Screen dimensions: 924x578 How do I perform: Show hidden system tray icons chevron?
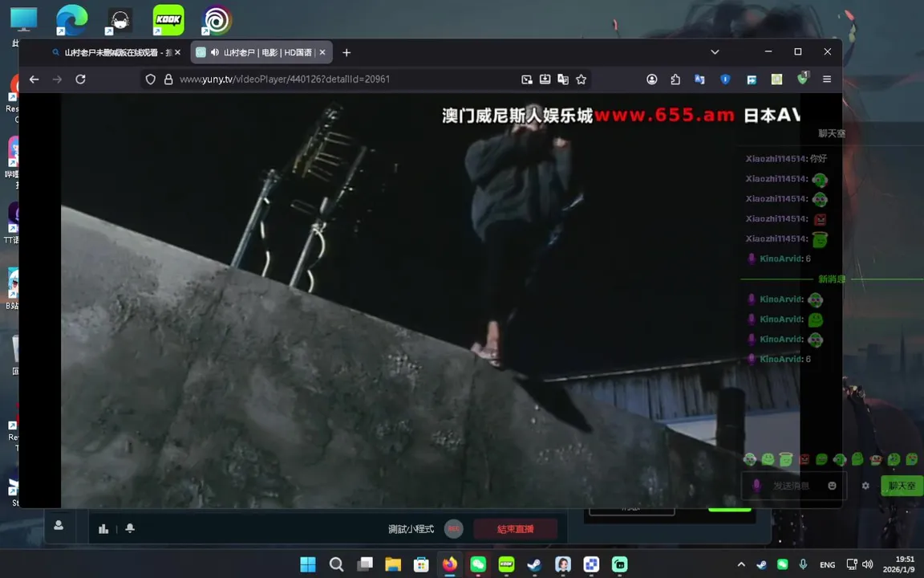point(741,564)
